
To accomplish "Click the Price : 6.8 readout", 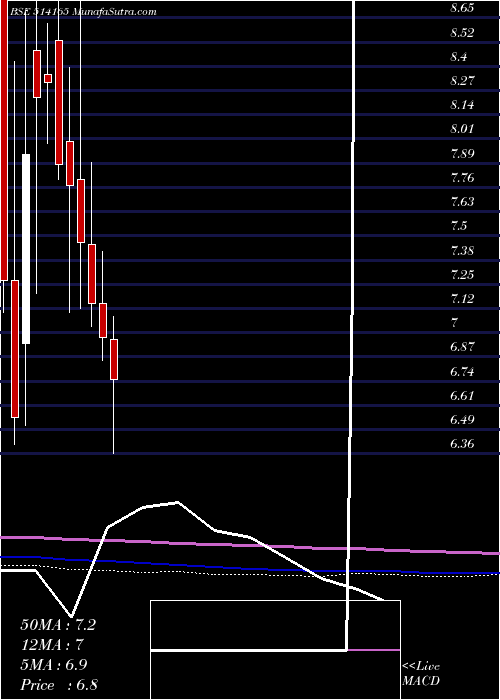I will (x=59, y=685).
